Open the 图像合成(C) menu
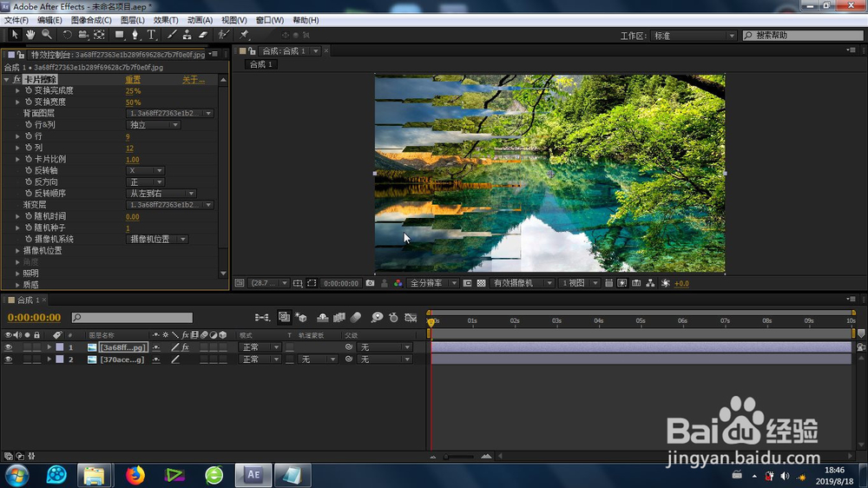 [x=91, y=20]
